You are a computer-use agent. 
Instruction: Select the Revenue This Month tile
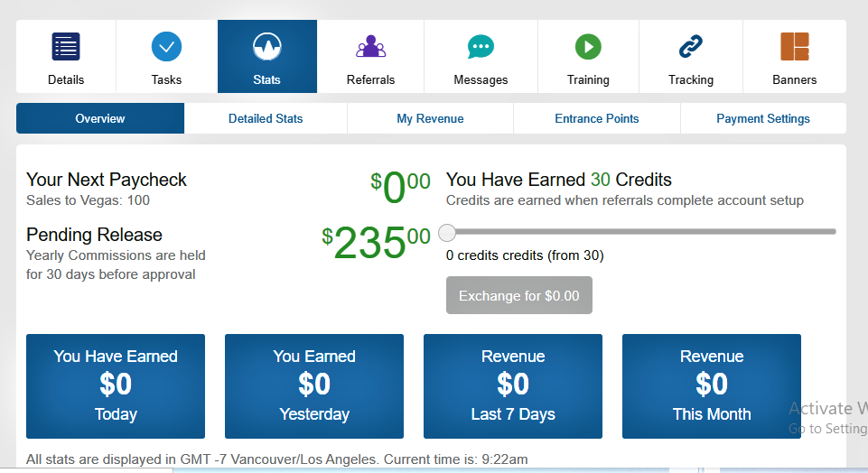click(x=712, y=386)
